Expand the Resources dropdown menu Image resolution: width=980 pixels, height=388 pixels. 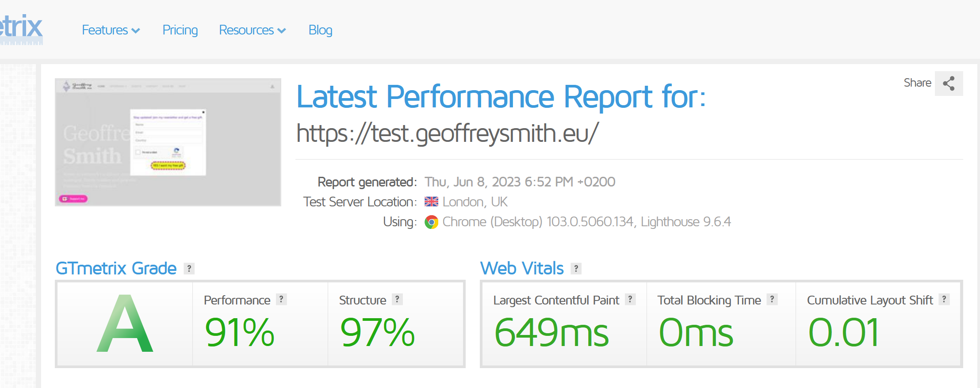253,30
